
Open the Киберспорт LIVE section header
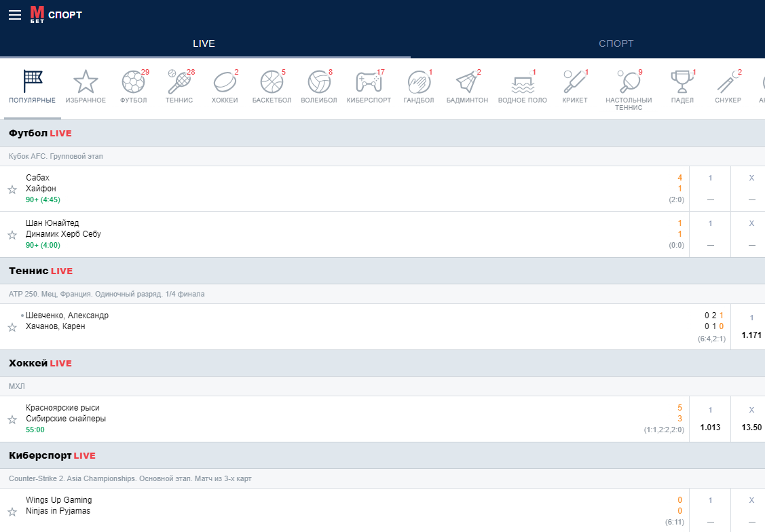point(383,455)
